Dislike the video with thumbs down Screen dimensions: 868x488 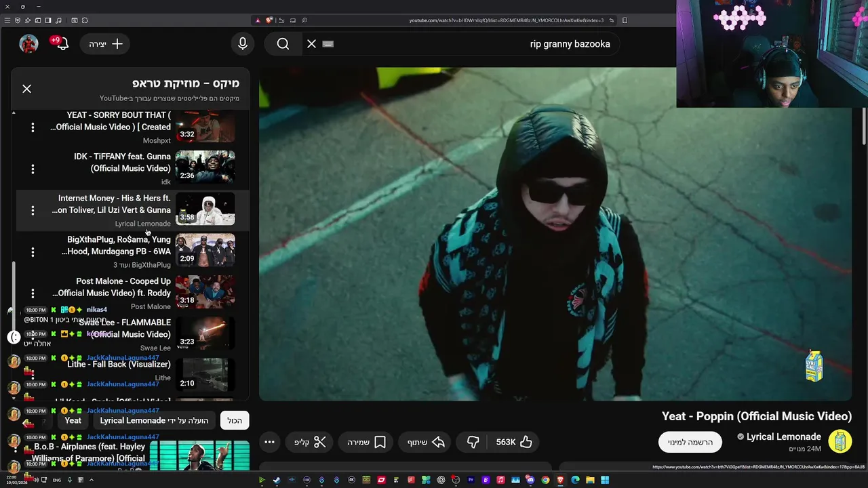coord(473,443)
